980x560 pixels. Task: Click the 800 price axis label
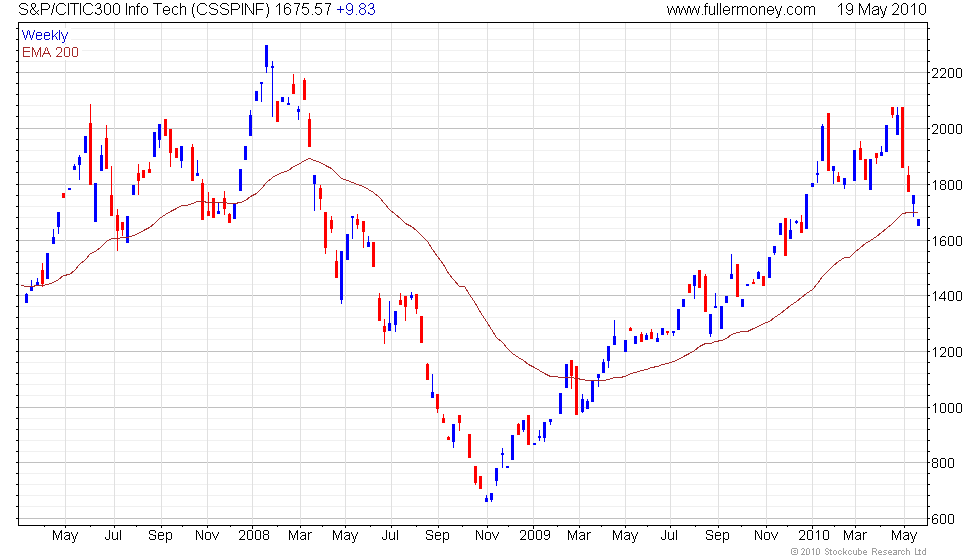[944, 463]
